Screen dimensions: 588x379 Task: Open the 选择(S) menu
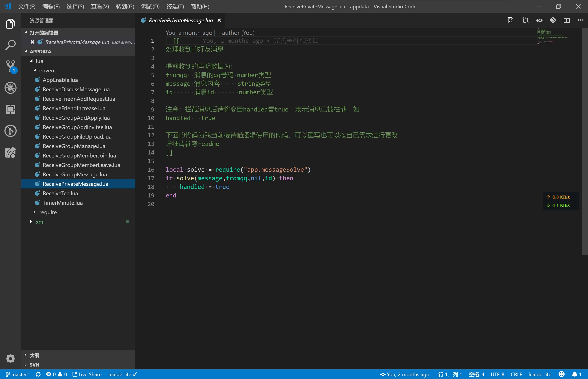tap(75, 6)
